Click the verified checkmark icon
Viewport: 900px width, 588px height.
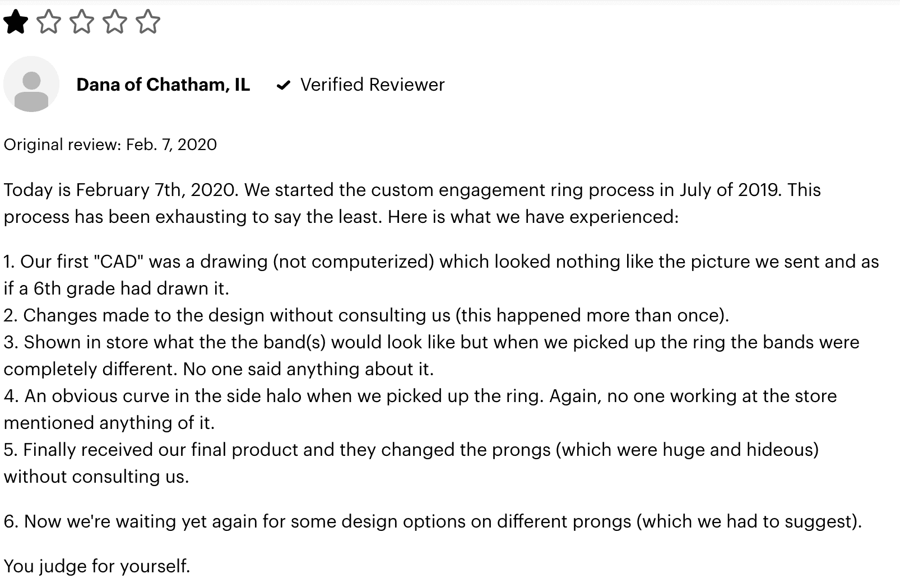(284, 85)
